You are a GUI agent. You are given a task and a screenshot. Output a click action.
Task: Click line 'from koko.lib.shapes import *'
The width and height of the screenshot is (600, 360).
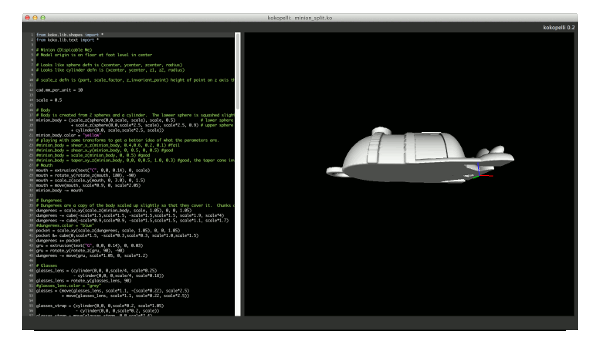coord(70,35)
